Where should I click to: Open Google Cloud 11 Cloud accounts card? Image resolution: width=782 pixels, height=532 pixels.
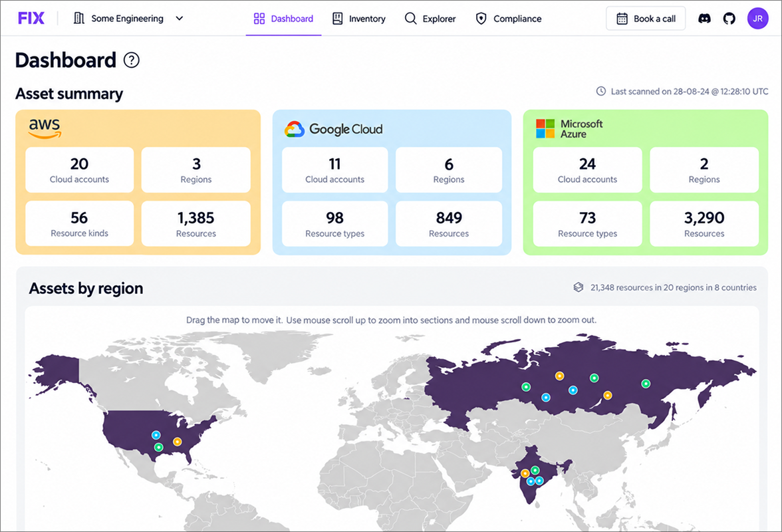[334, 170]
